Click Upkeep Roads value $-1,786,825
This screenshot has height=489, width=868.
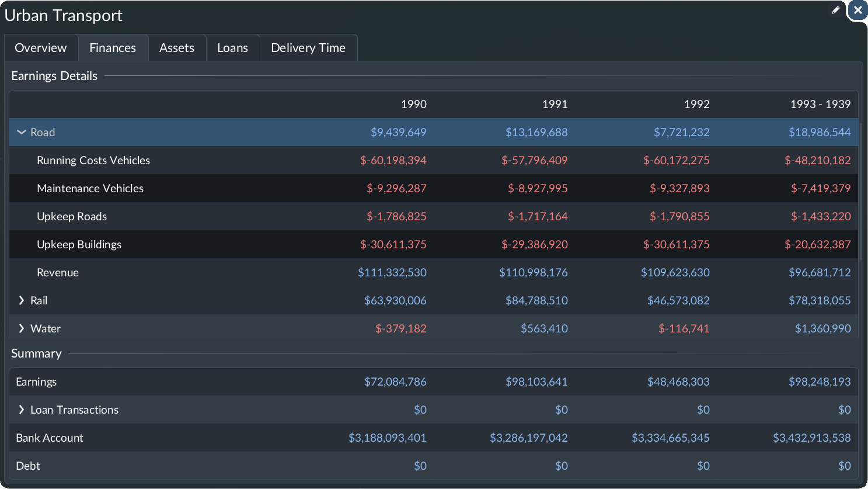coord(396,216)
